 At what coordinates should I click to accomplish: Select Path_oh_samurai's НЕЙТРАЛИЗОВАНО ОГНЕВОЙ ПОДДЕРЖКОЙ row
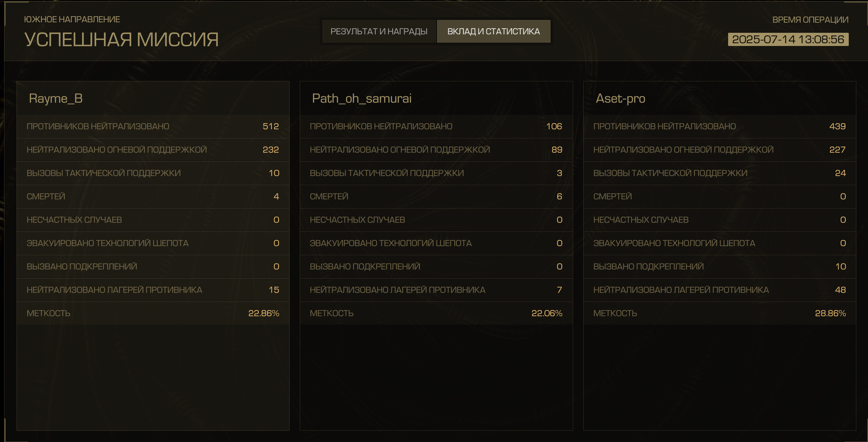[x=436, y=150]
